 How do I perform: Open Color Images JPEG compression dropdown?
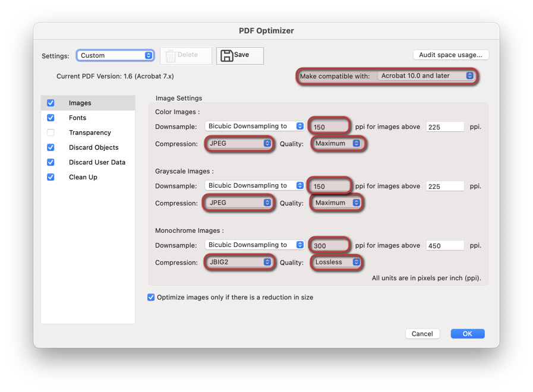click(239, 143)
